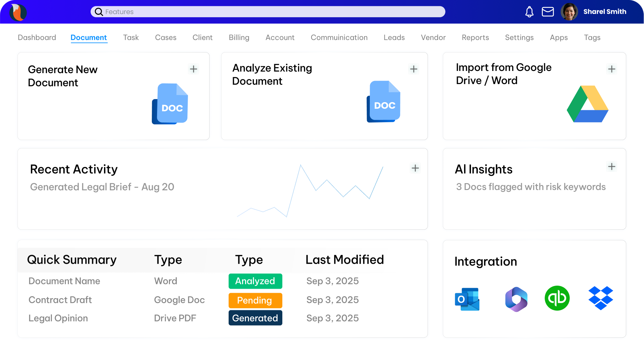
Task: Click the Word type cell
Action: (166, 281)
